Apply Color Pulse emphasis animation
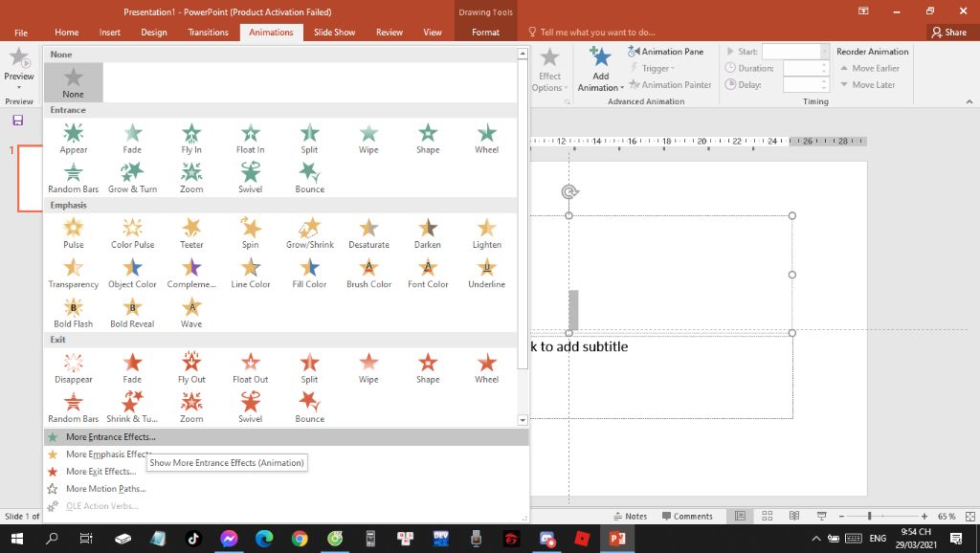This screenshot has width=980, height=553. [x=132, y=233]
